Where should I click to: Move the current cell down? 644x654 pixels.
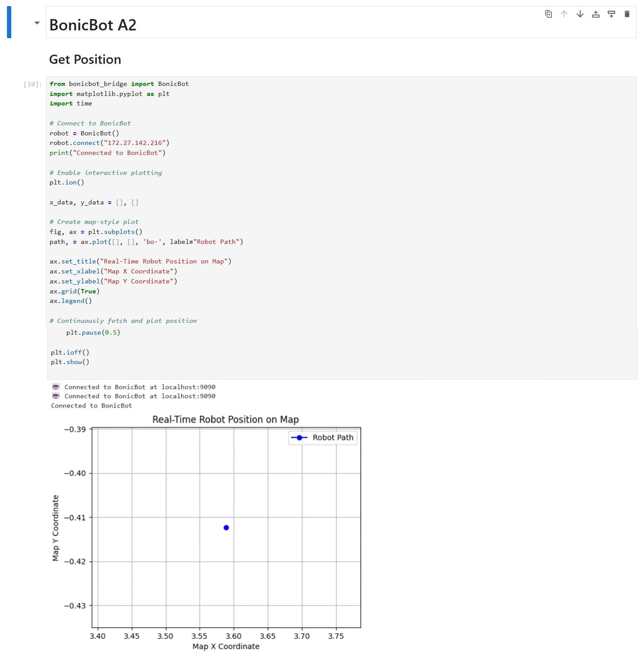coord(579,14)
